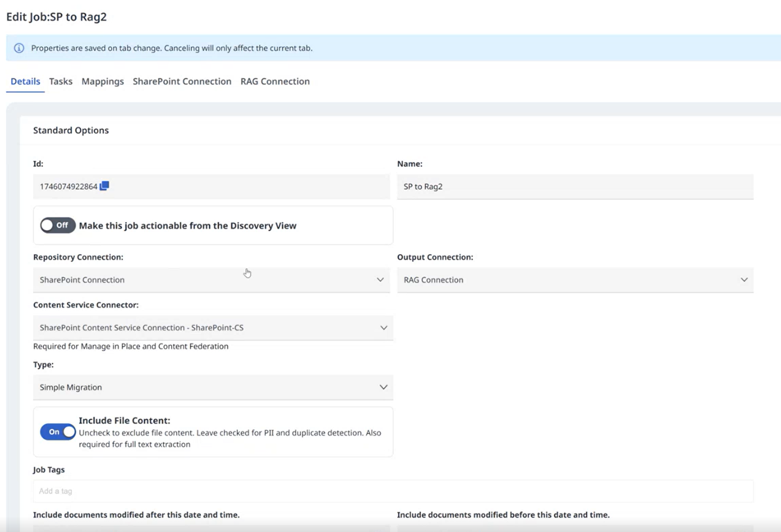Click the 'Job Tags' label
Screen dimensions: 781x532
pos(49,470)
